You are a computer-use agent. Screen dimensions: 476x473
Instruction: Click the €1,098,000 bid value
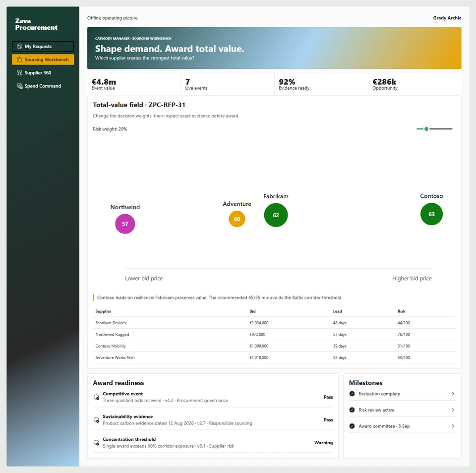pyautogui.click(x=259, y=346)
